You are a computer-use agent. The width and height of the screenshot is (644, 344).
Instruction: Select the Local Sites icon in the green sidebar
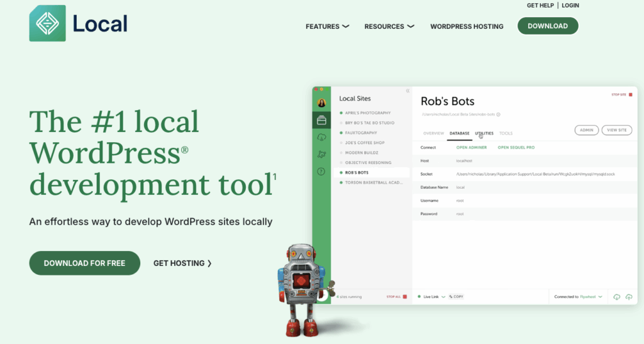321,120
